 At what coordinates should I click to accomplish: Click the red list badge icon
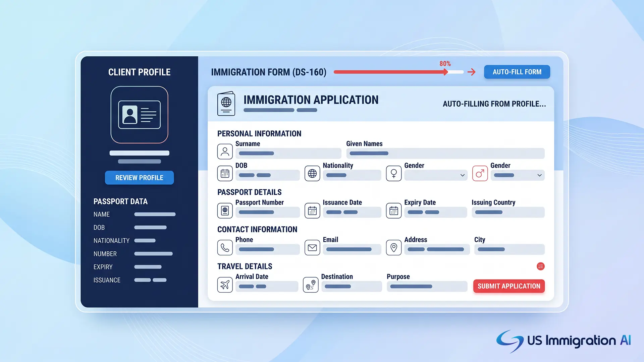[x=541, y=266]
